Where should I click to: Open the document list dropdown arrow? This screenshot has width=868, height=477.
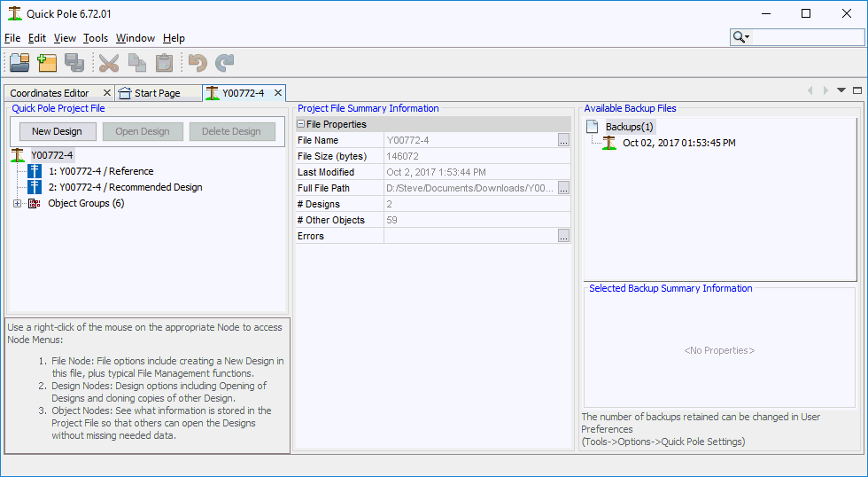pos(841,90)
